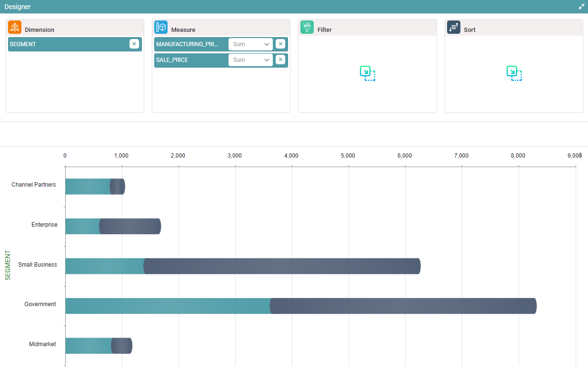Screen dimensions: 588x369
Task: Click the Channel Partners axis label
Action: click(34, 185)
